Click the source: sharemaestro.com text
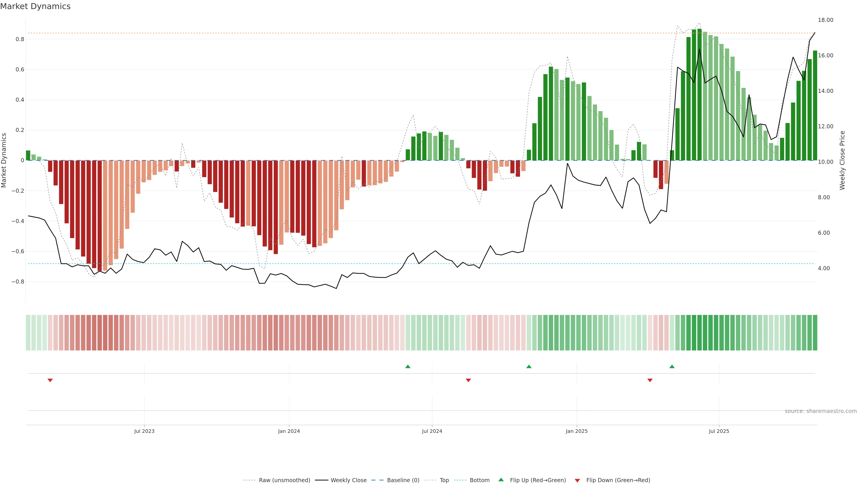The image size is (868, 488). click(821, 411)
